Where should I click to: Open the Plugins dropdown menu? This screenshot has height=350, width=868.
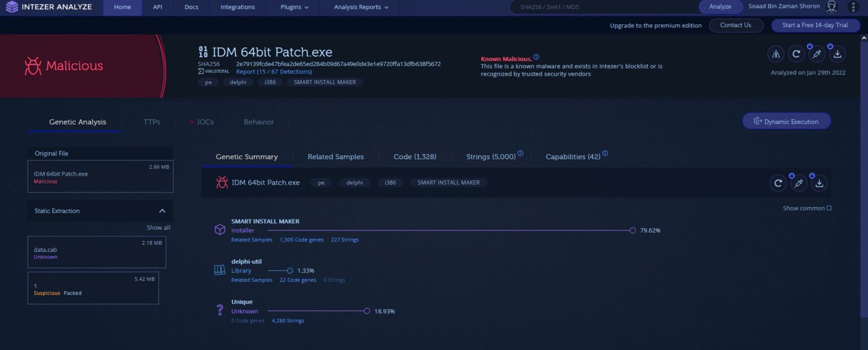click(x=294, y=7)
